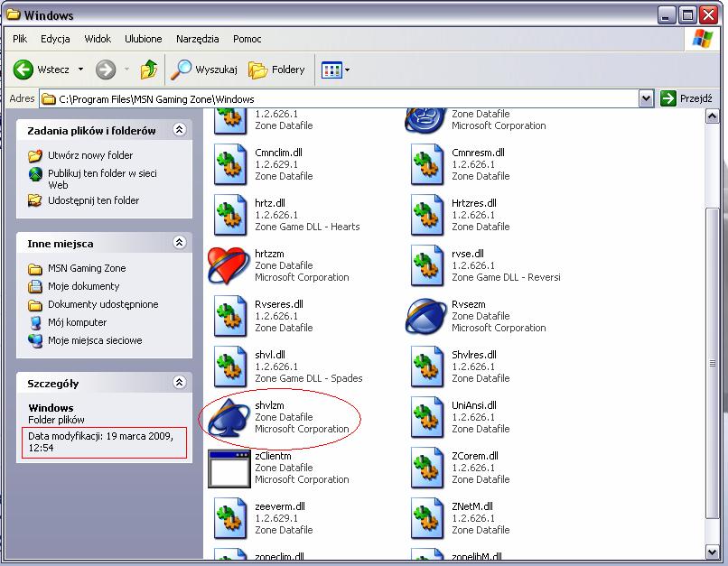Image resolution: width=728 pixels, height=566 pixels.
Task: Select the Cmnclim.dll file icon
Action: [x=229, y=164]
